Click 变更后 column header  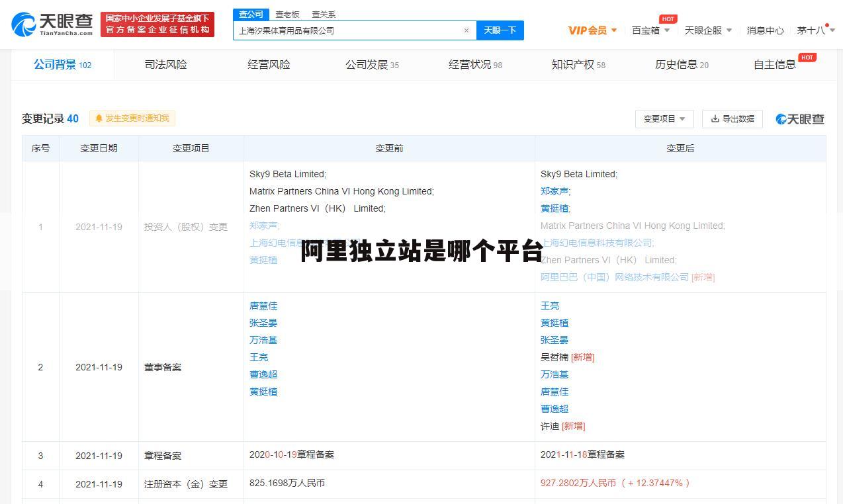(x=680, y=148)
